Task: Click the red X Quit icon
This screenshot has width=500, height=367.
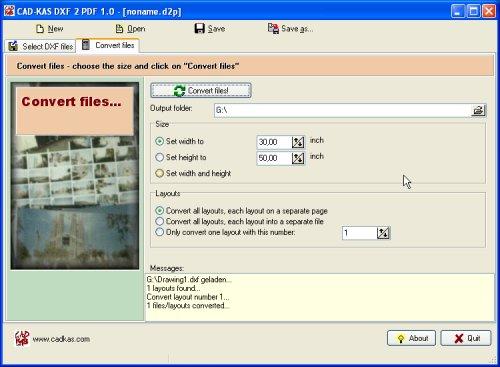Action: point(459,339)
